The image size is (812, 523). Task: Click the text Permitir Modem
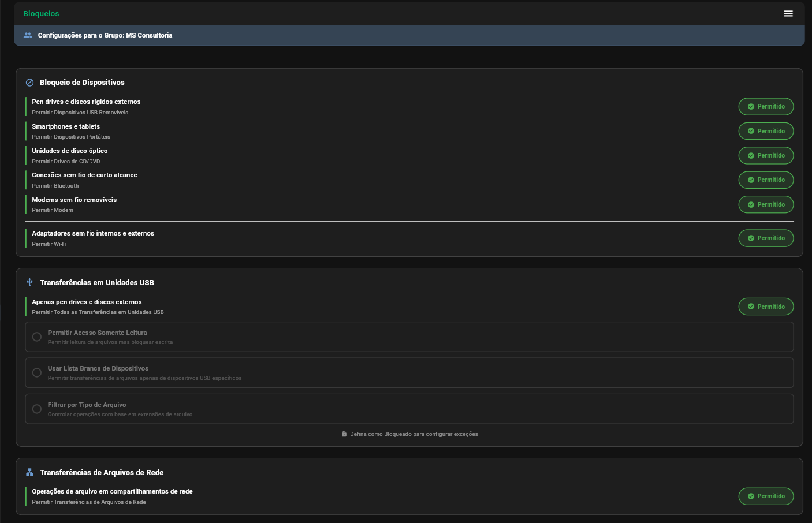53,210
